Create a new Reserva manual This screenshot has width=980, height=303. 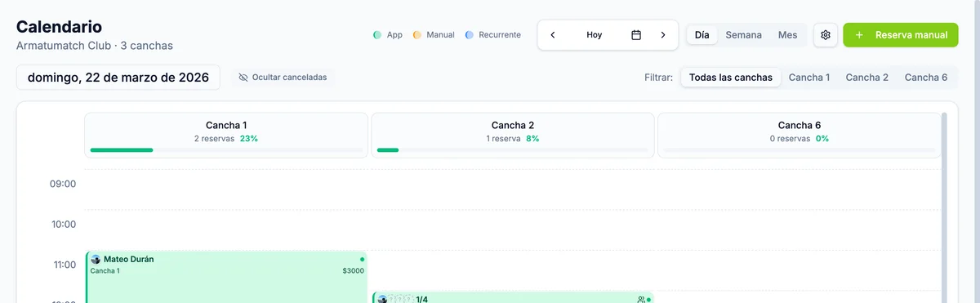click(901, 35)
